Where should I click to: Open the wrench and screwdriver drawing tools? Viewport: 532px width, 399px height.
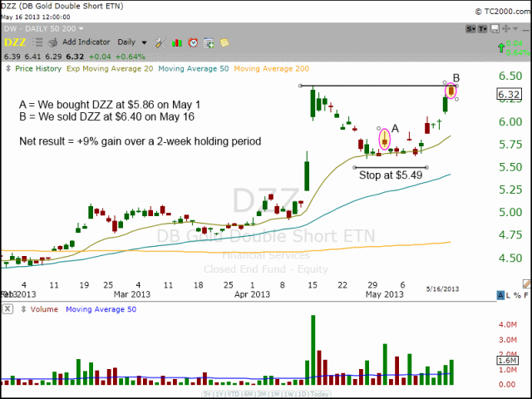click(160, 42)
